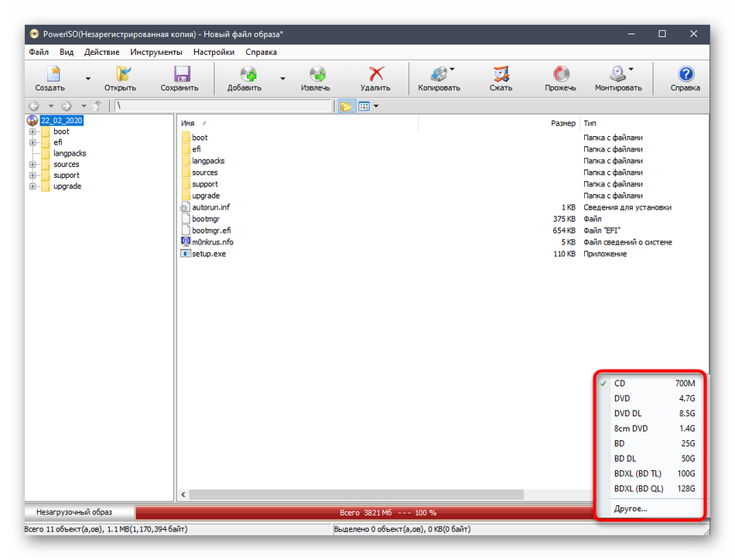Open the dropdown arrow next to Добавить
This screenshot has height=560, width=735.
282,78
